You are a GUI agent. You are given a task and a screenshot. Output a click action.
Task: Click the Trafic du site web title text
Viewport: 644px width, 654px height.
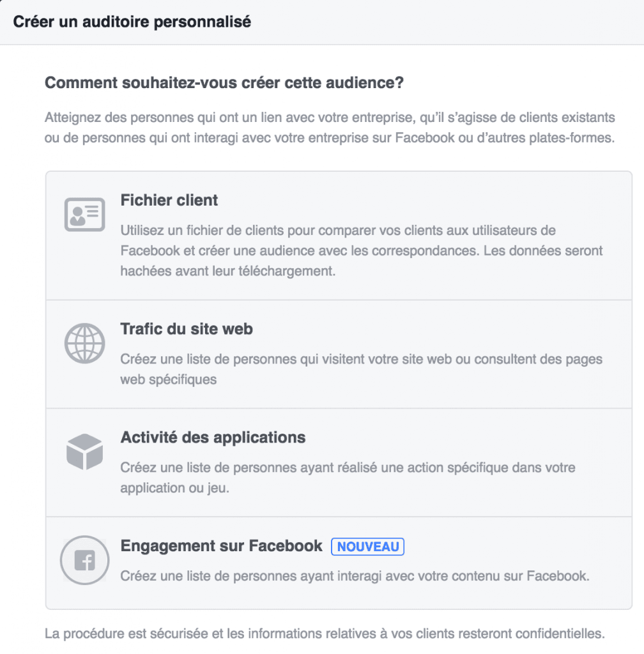(x=186, y=329)
